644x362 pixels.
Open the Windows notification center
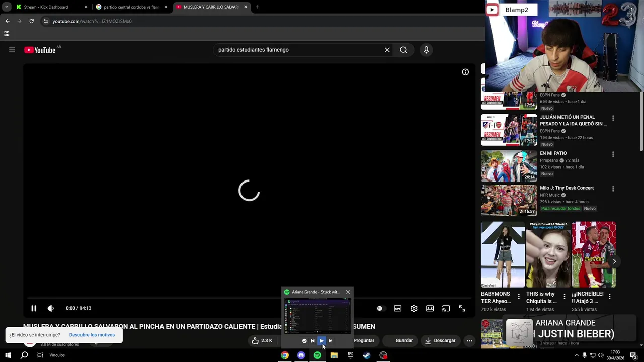click(x=633, y=355)
